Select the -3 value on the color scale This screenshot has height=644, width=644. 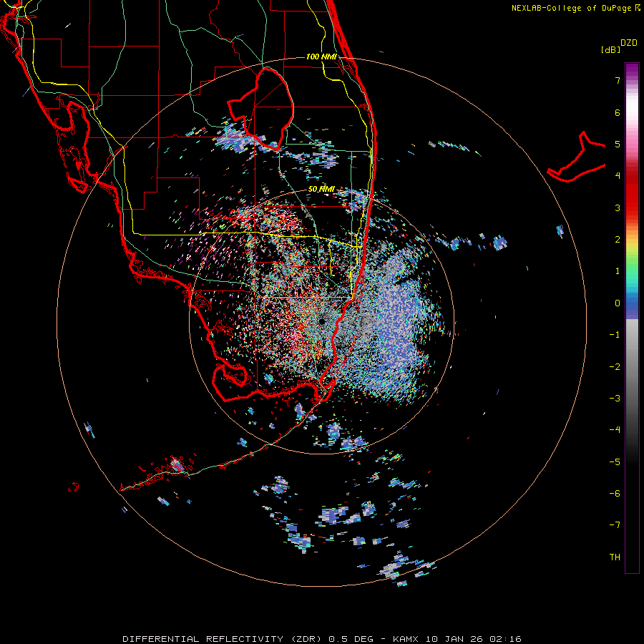tap(615, 399)
